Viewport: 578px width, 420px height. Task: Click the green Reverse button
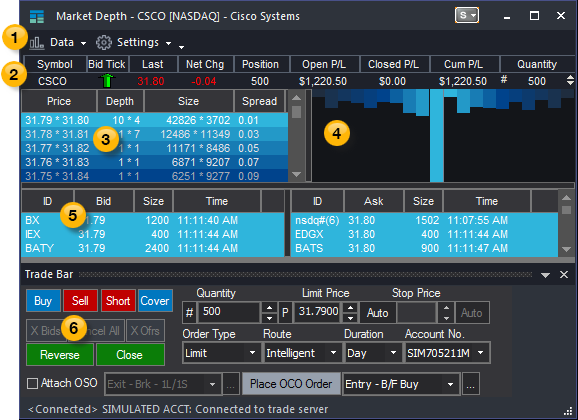60,355
